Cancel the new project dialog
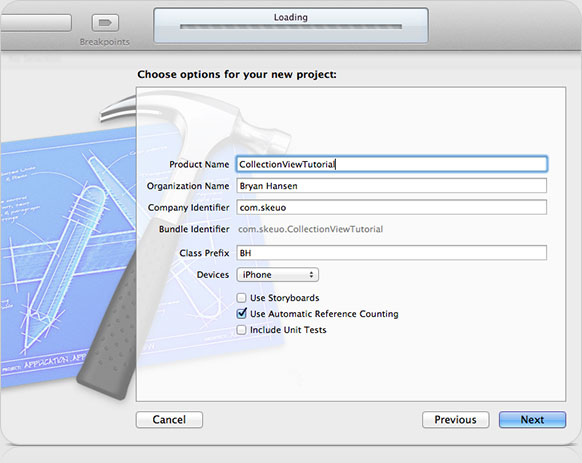 [x=169, y=420]
